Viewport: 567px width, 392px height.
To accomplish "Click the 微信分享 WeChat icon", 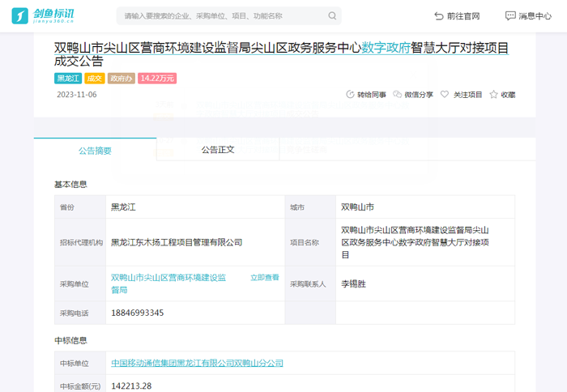I will coord(397,95).
